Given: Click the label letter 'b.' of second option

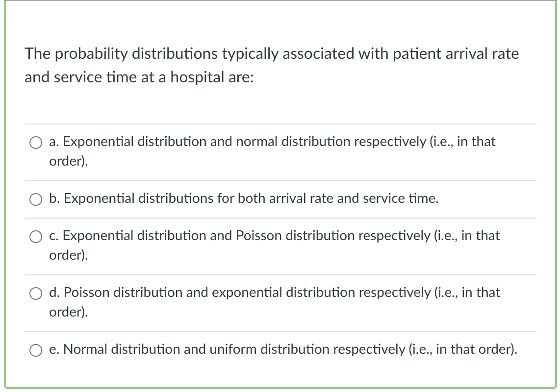Looking at the screenshot, I should pos(54,199).
